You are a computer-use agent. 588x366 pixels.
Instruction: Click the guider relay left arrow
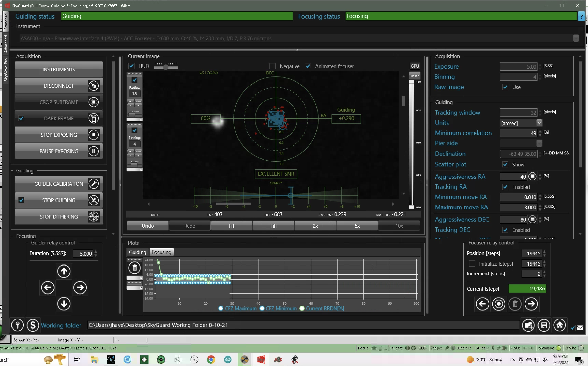point(48,288)
